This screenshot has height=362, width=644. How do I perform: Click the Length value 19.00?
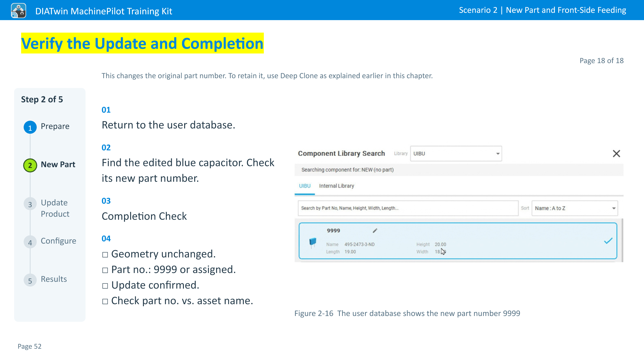click(x=350, y=252)
